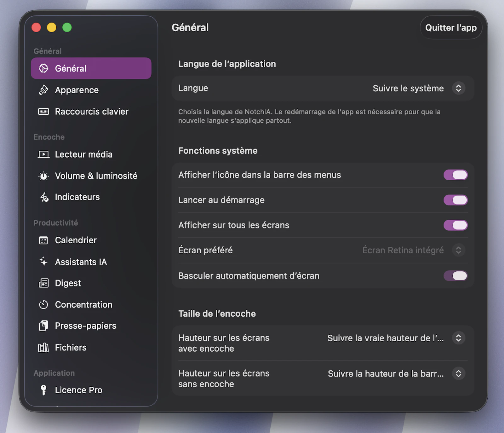
Task: Open the Écran préféré dropdown arrows
Action: coord(459,250)
